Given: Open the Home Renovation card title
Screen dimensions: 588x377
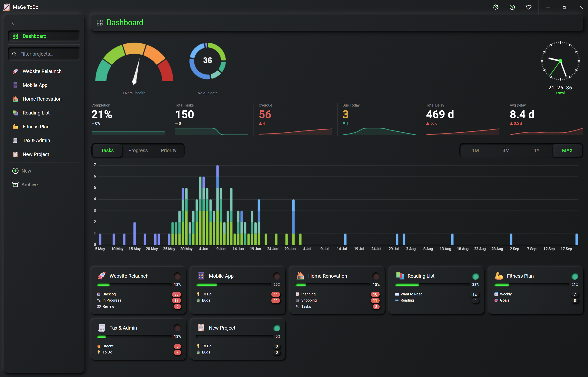Looking at the screenshot, I should tap(328, 276).
